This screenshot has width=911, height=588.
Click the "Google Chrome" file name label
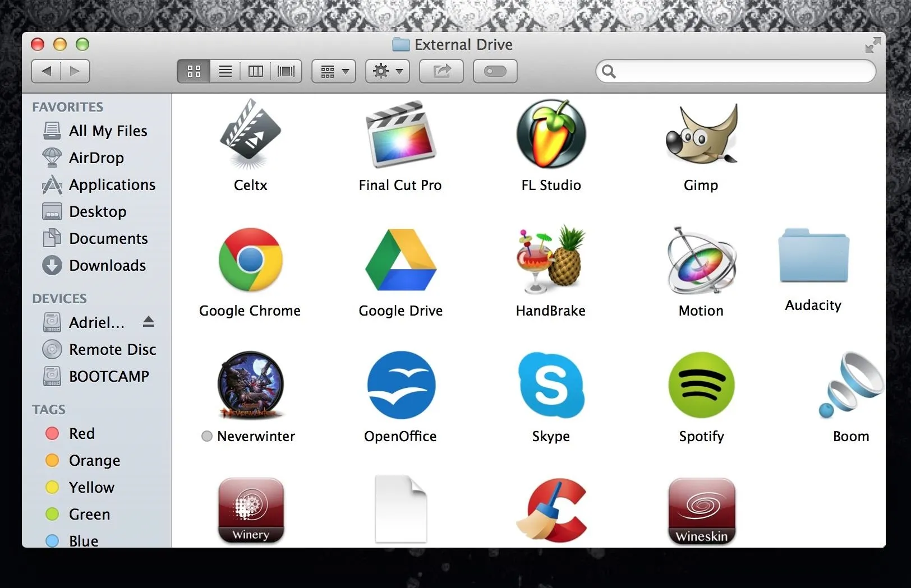pyautogui.click(x=250, y=311)
